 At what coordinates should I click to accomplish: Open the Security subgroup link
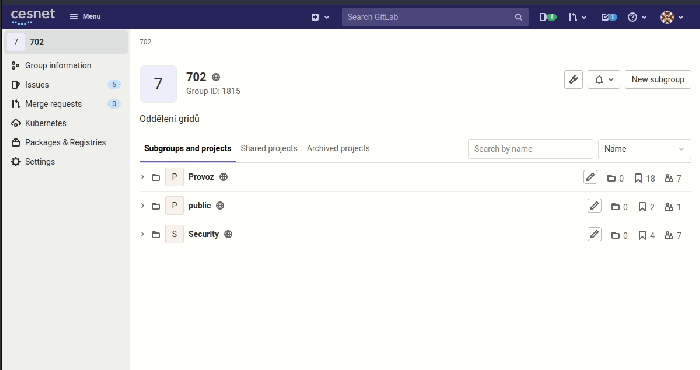point(204,234)
